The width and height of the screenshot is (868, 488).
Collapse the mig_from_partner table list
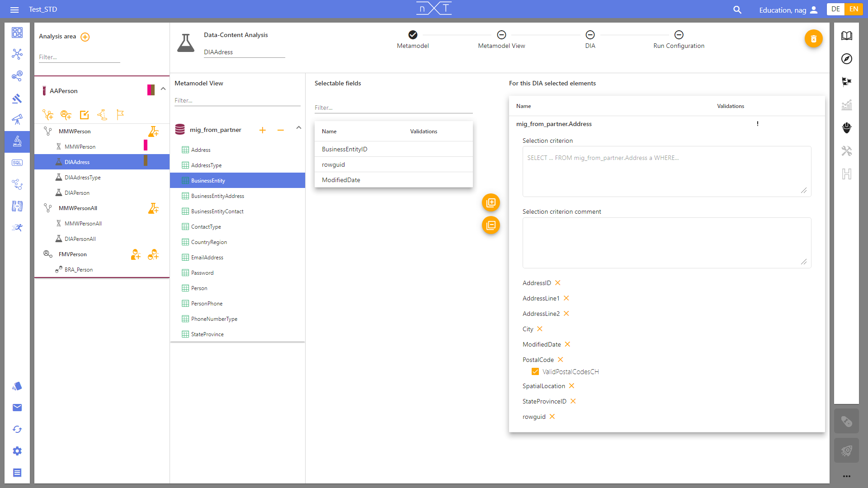(299, 128)
